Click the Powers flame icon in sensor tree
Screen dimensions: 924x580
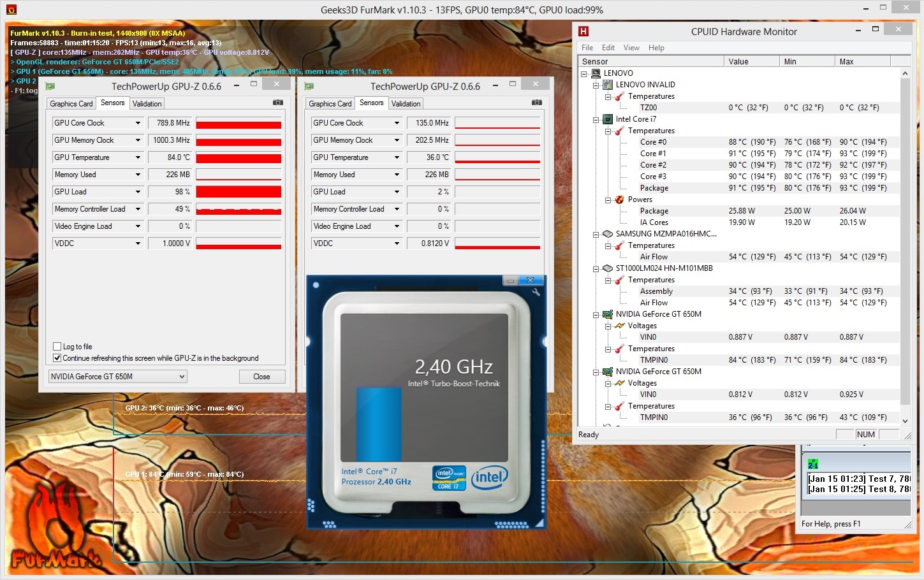point(619,199)
